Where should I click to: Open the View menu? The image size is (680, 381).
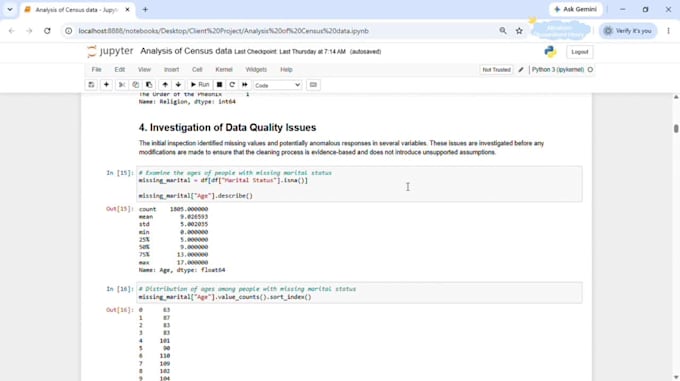(144, 70)
